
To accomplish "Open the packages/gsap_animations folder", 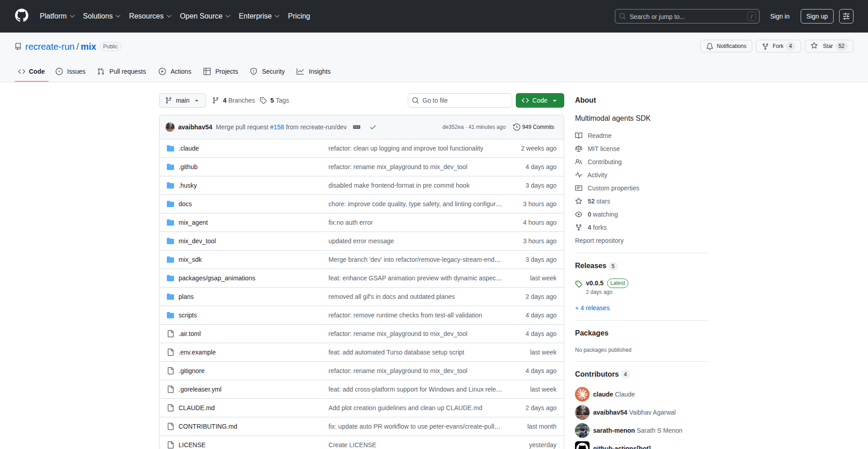I will (217, 278).
